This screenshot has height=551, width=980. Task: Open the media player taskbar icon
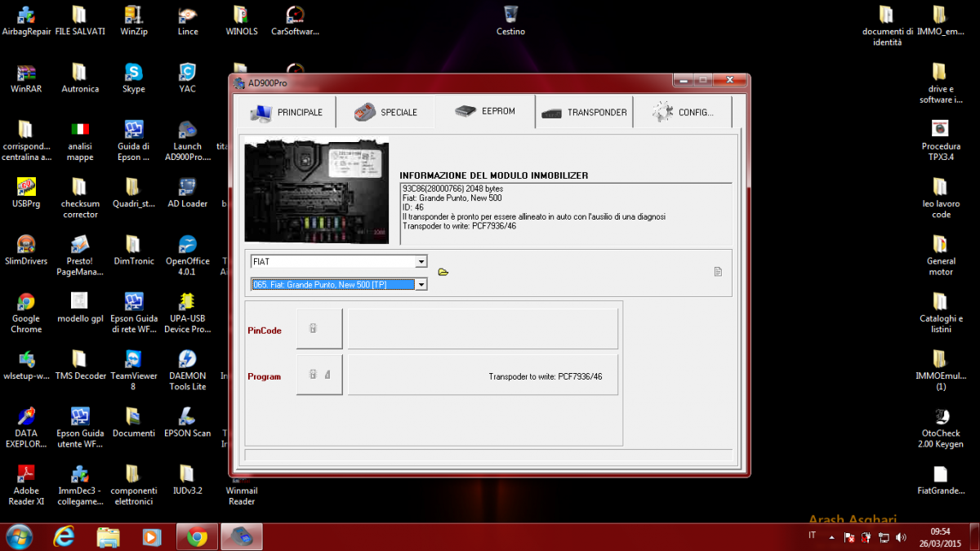[x=151, y=537]
